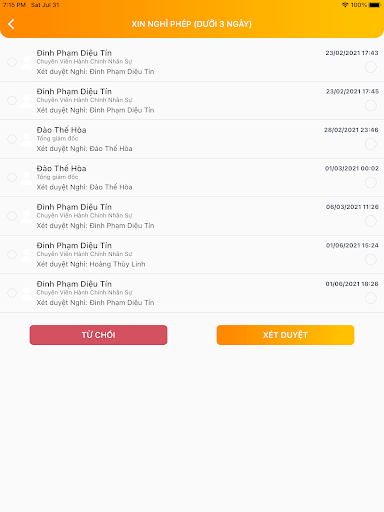
Task: Tap avatar icon of 01/06/2021 18:28 request
Action: point(26,294)
